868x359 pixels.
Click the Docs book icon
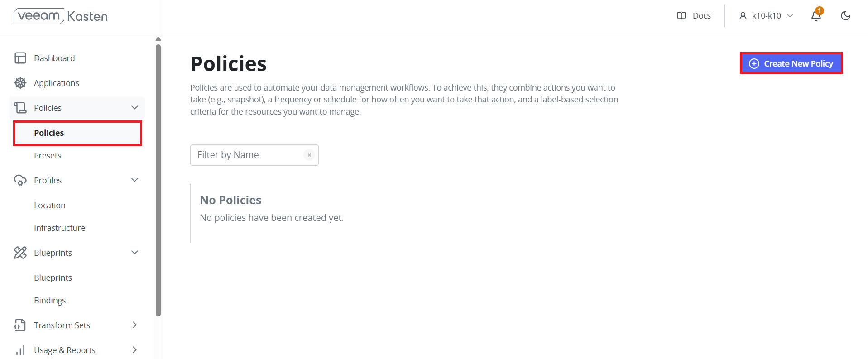pyautogui.click(x=681, y=16)
